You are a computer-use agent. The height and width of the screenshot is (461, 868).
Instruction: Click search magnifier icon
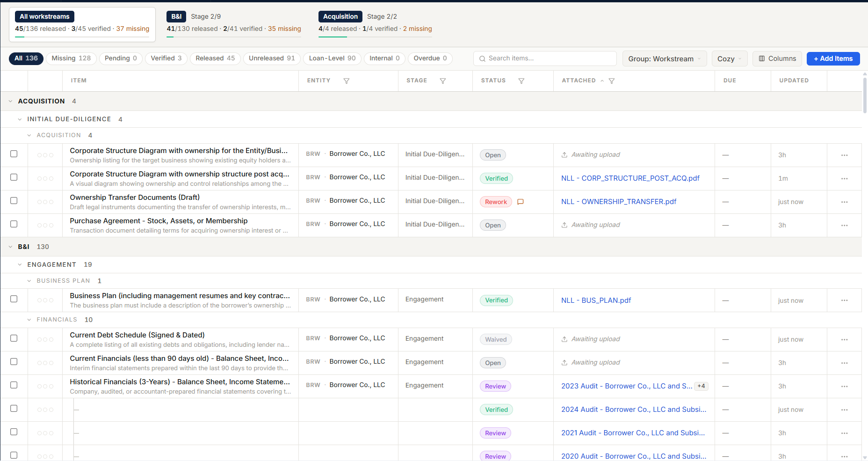tap(482, 59)
